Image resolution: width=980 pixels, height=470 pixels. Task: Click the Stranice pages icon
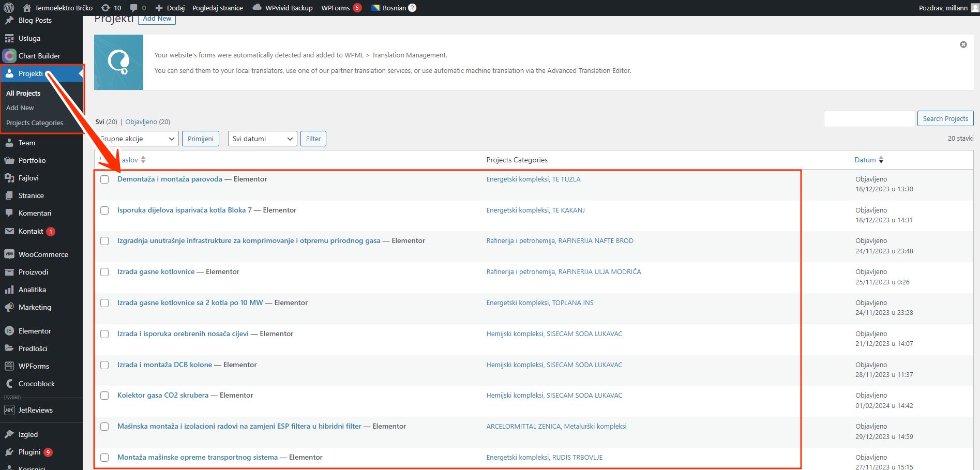9,195
